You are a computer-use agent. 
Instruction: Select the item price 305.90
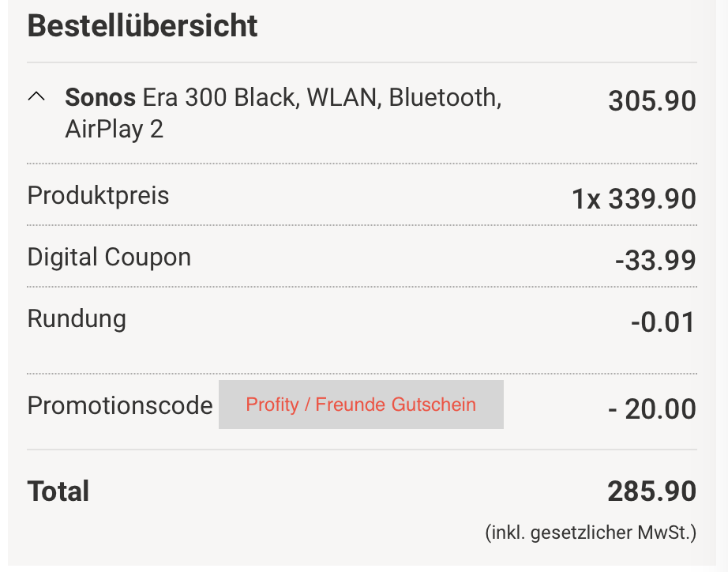point(652,101)
